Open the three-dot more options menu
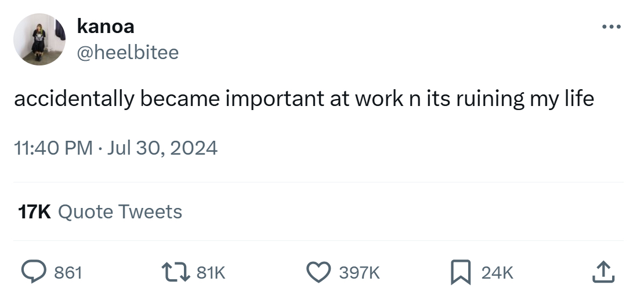The height and width of the screenshot is (296, 644). pos(612,27)
